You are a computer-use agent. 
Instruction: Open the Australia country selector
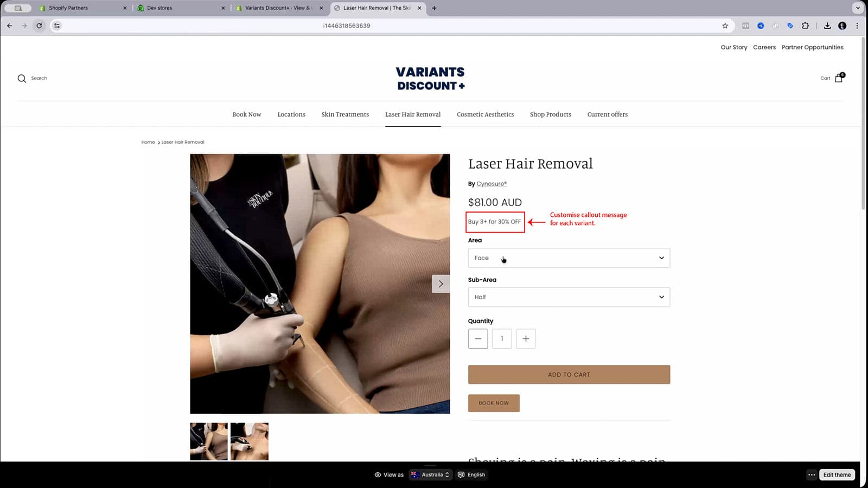coord(430,474)
